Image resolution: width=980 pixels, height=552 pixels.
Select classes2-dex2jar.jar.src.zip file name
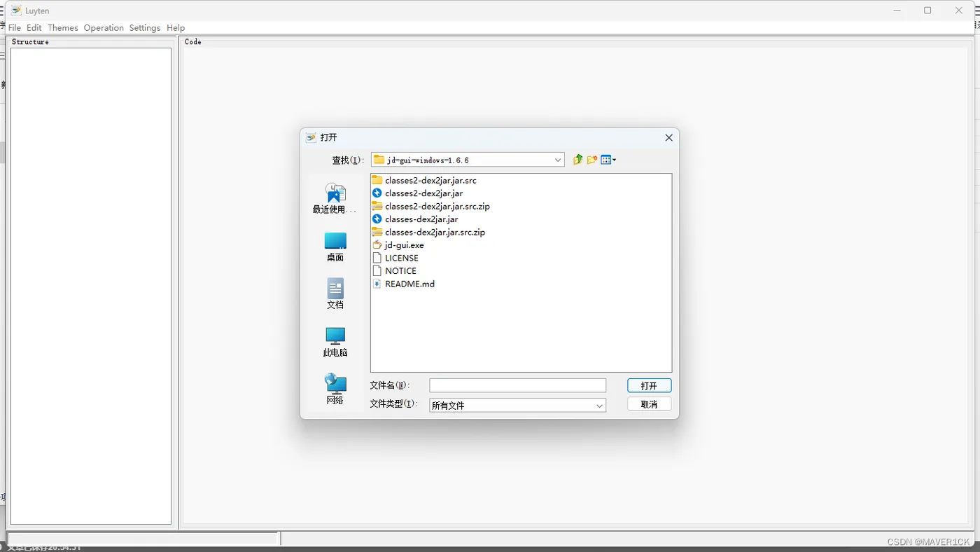click(437, 206)
